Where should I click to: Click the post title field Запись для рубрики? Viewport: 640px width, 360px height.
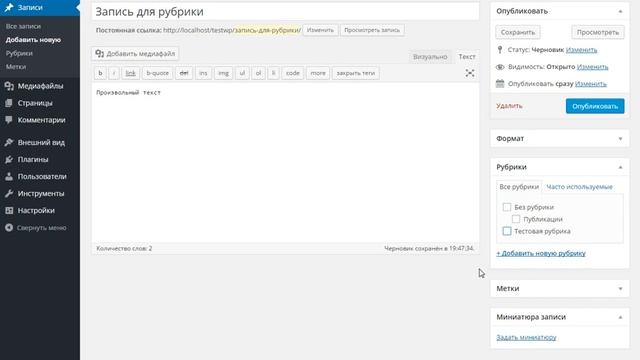(285, 12)
